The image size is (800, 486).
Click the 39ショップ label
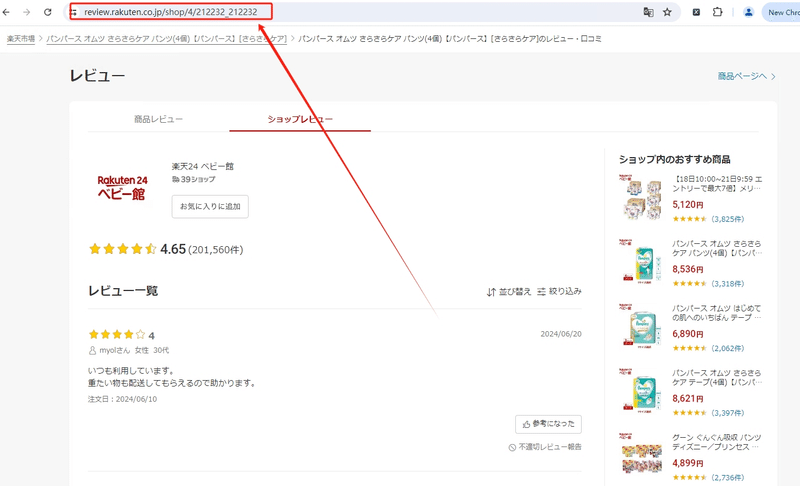(x=193, y=180)
